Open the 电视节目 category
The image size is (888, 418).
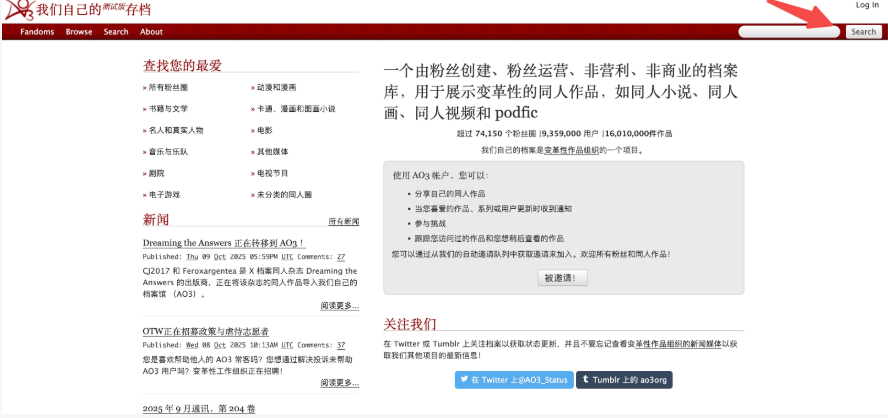(x=272, y=173)
